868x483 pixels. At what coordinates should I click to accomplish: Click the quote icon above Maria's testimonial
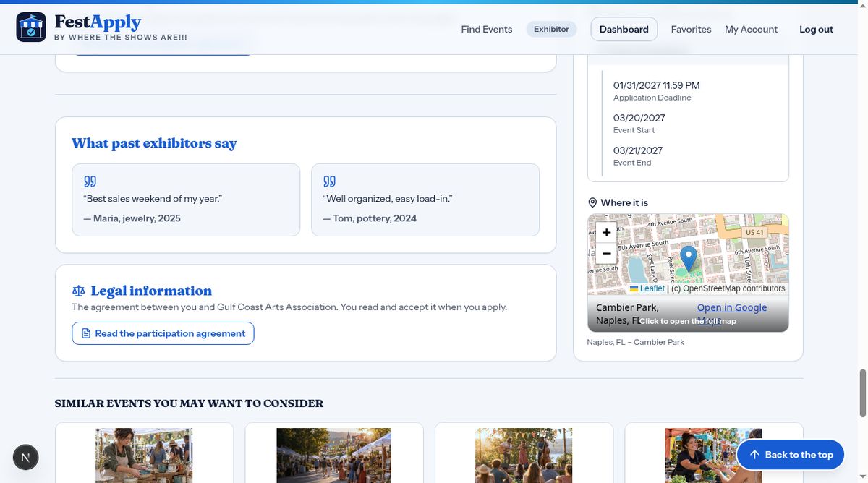tap(90, 181)
